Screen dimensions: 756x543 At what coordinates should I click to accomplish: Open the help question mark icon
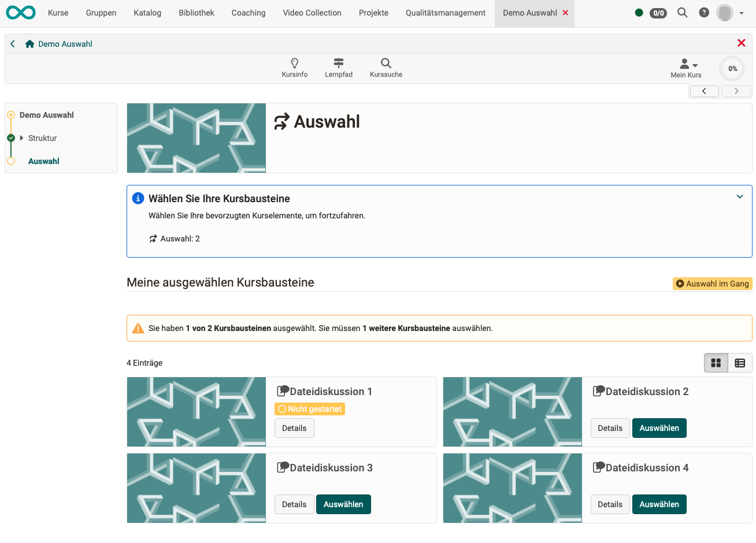[703, 13]
